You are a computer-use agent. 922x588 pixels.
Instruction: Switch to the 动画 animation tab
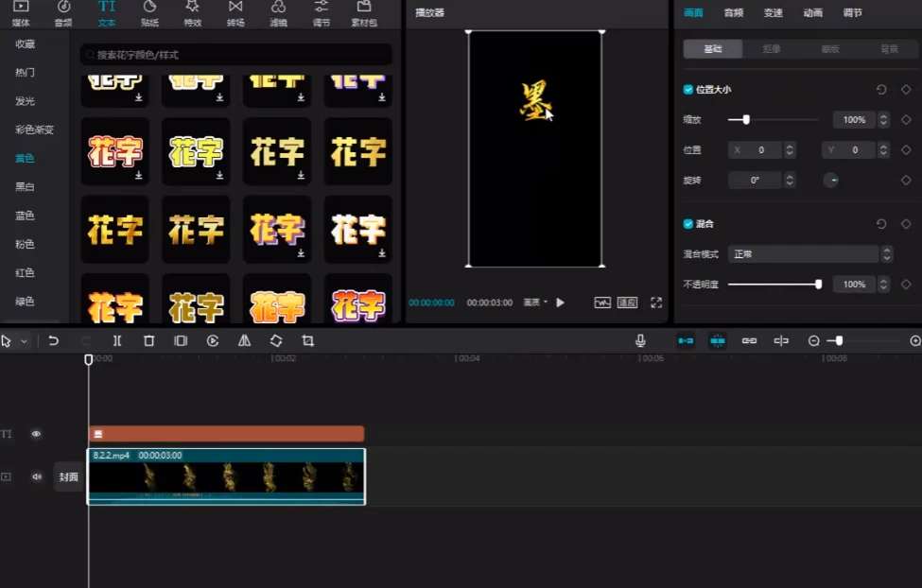click(x=812, y=12)
